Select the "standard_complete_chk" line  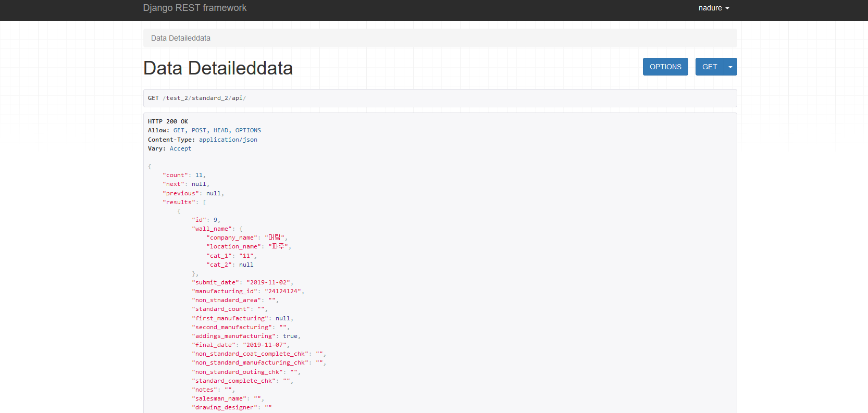(242, 381)
